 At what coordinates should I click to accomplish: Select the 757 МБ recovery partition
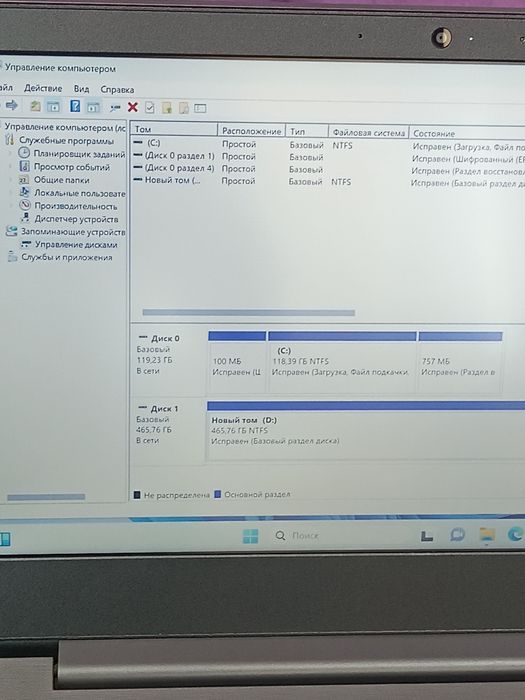(460, 362)
